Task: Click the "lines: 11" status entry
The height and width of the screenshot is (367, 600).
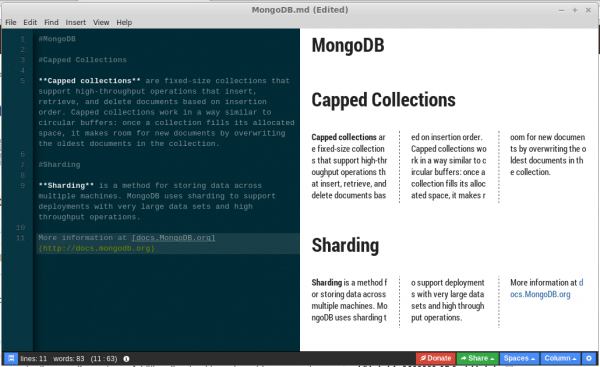Action: click(x=34, y=359)
